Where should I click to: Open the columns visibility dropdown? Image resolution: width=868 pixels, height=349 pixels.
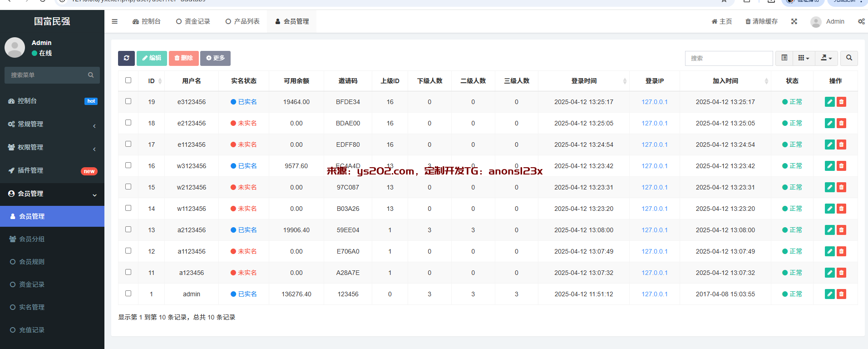click(804, 58)
